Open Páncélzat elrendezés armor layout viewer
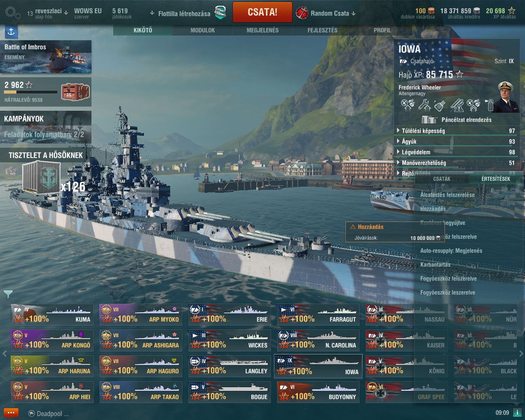Image resolution: width=525 pixels, height=420 pixels. pyautogui.click(x=456, y=120)
